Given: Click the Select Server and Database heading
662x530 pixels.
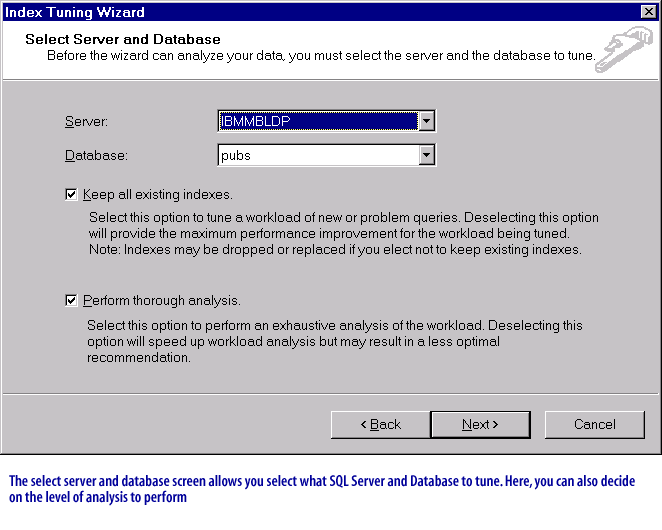Looking at the screenshot, I should (x=123, y=39).
